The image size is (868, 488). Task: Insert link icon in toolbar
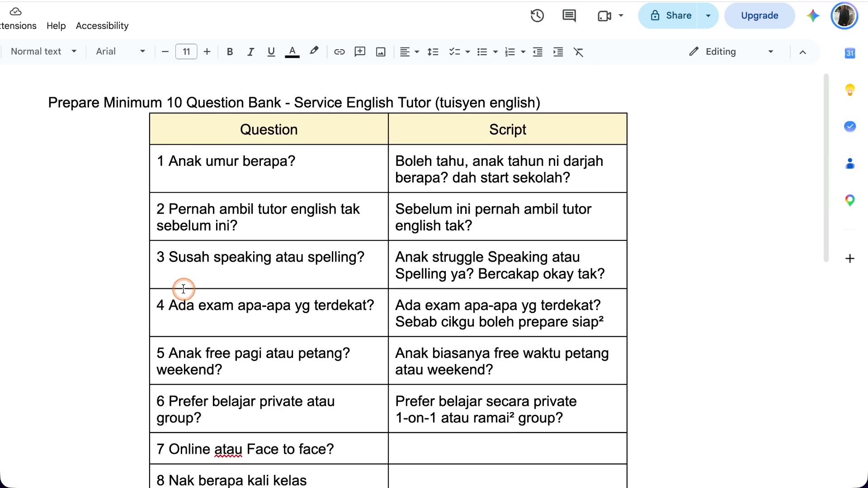tap(340, 52)
